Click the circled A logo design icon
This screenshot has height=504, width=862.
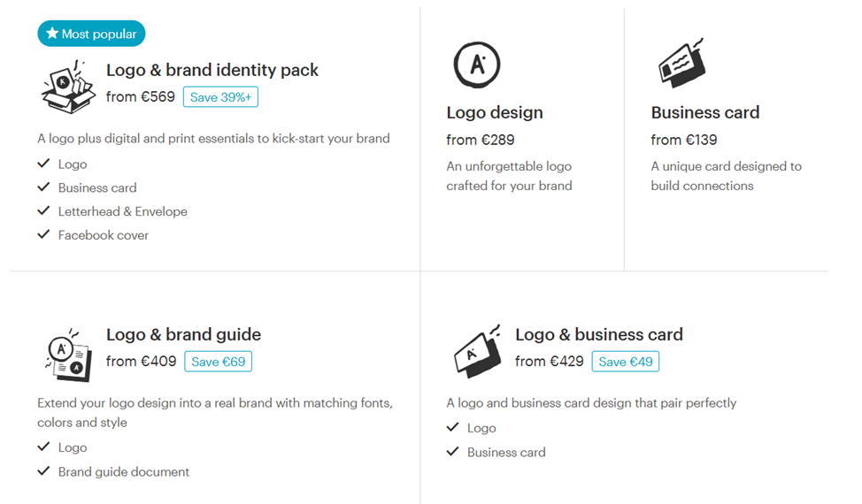[x=477, y=65]
